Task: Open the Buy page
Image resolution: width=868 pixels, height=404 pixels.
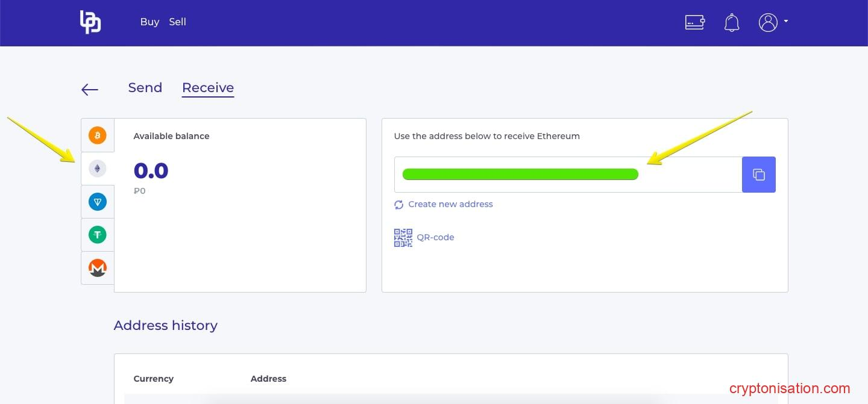Action: (149, 22)
